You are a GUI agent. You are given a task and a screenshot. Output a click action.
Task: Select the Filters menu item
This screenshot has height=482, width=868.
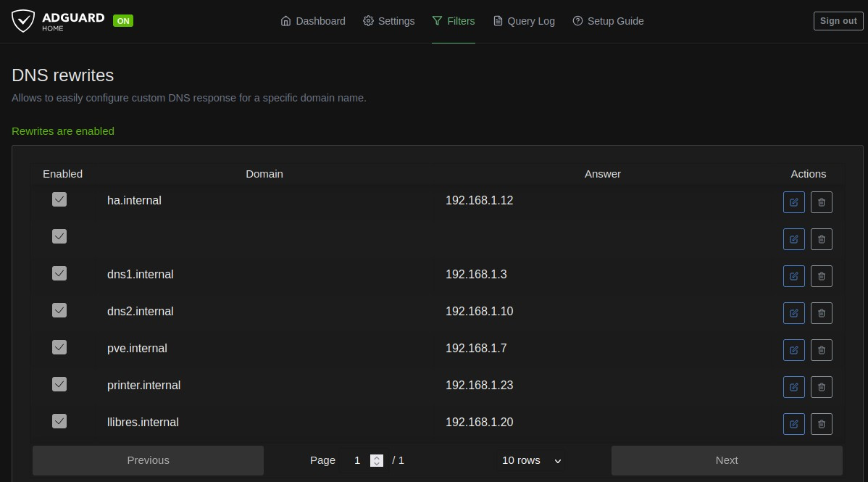pos(454,21)
